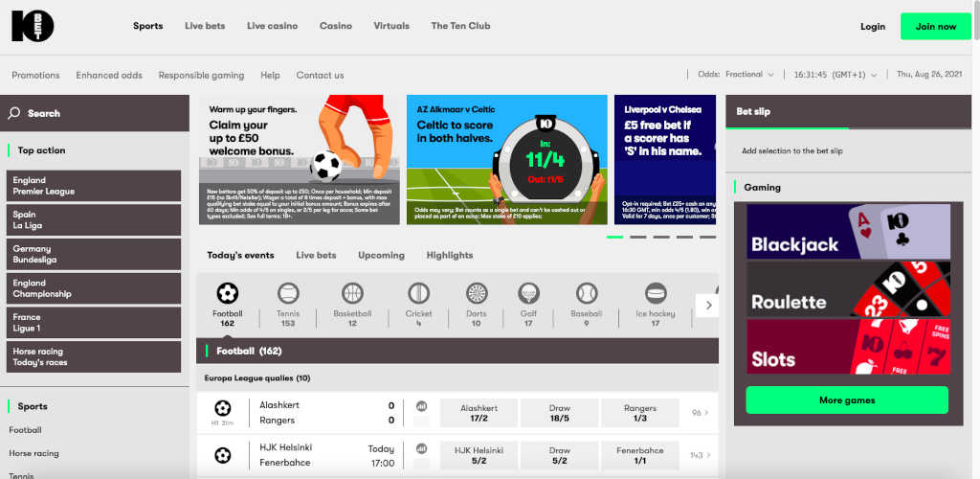Bet on HJK Helsinki at 5/2
Viewport: 980px width, 479px height.
[479, 455]
